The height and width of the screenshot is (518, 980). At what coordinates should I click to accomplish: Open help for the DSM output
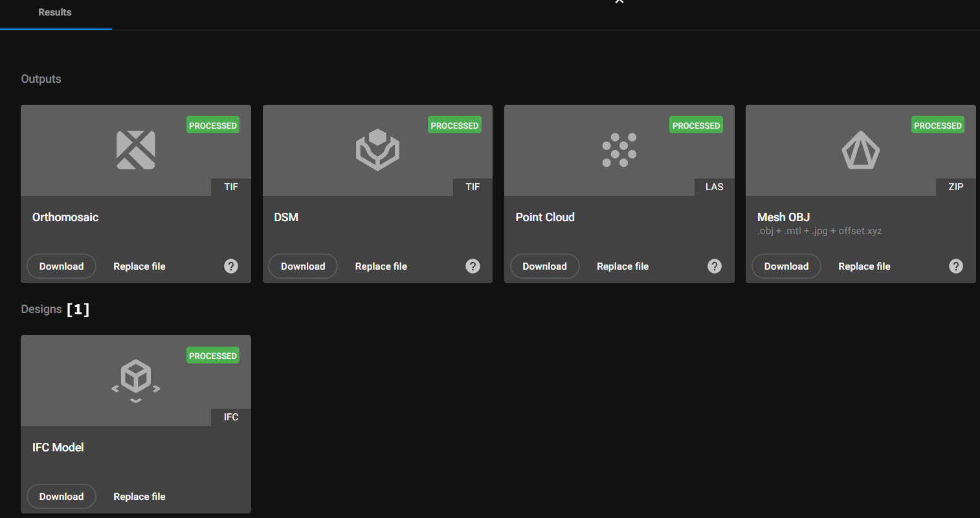(x=473, y=266)
